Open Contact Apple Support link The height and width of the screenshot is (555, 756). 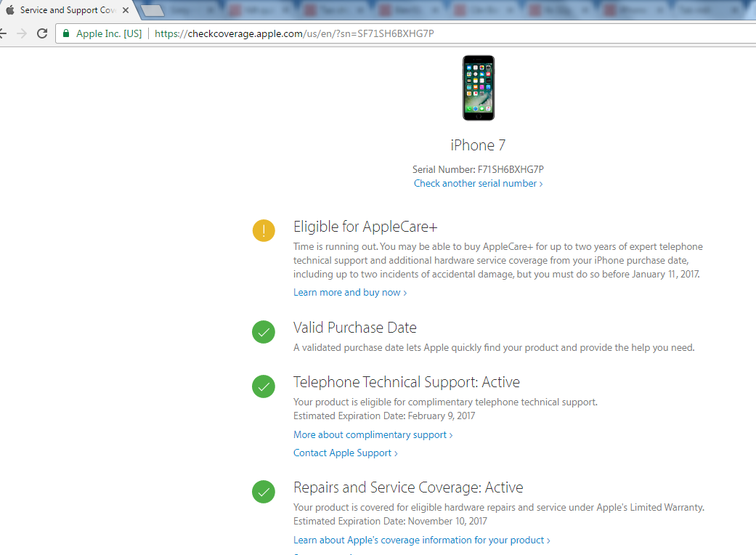[x=345, y=453]
